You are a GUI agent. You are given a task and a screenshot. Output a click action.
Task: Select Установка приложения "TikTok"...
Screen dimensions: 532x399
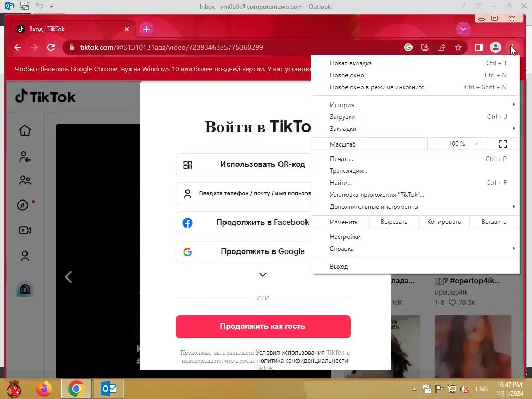tap(415, 195)
